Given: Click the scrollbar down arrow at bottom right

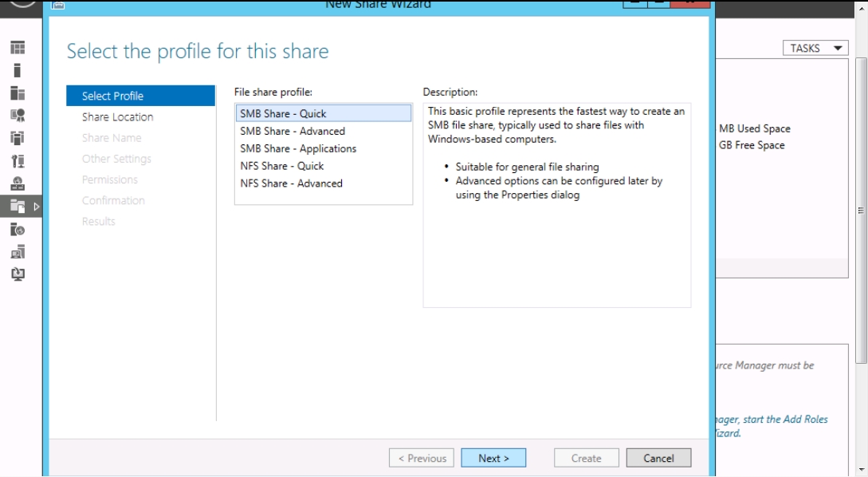Looking at the screenshot, I should pyautogui.click(x=861, y=471).
